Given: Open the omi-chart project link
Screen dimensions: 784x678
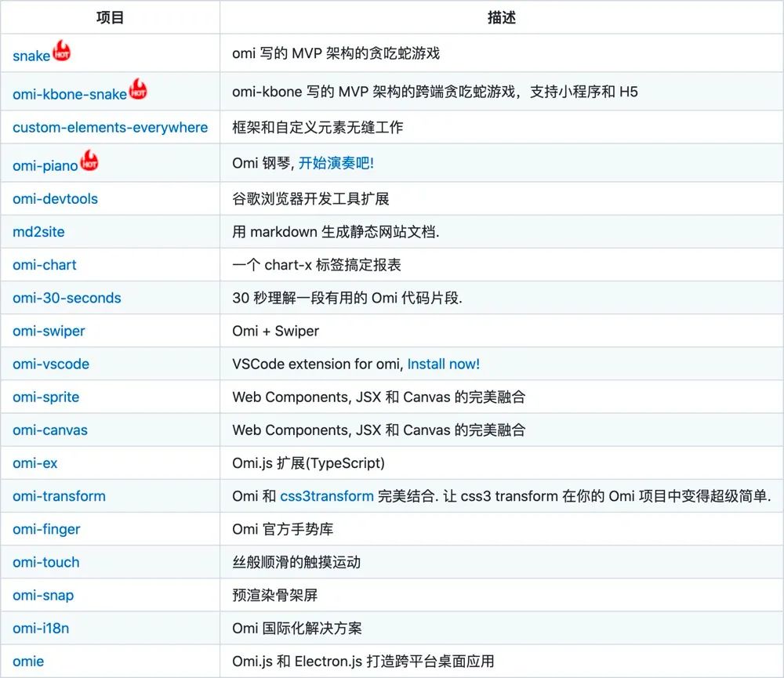Looking at the screenshot, I should 45,265.
